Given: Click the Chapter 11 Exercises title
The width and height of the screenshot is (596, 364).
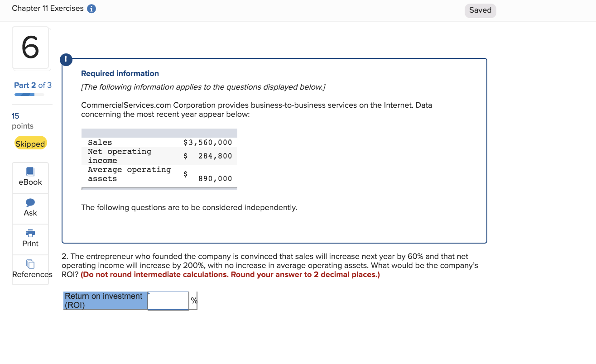Looking at the screenshot, I should point(48,9).
